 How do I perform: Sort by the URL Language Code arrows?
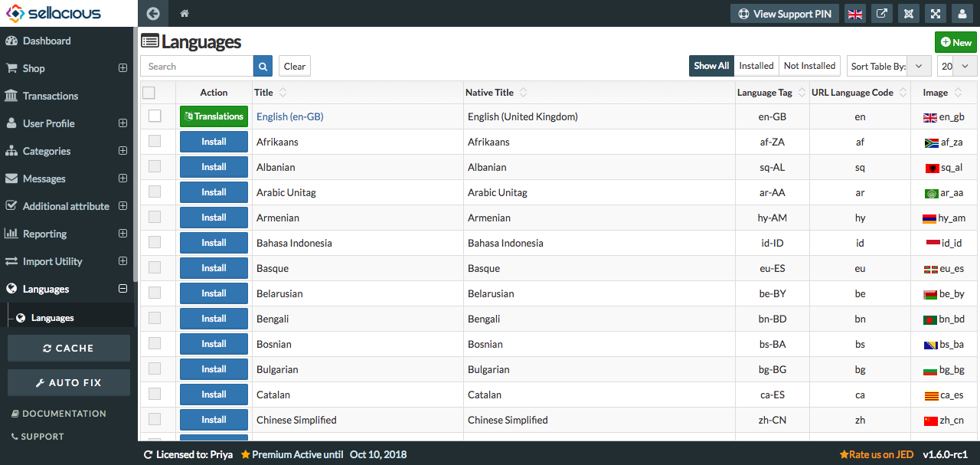point(902,93)
